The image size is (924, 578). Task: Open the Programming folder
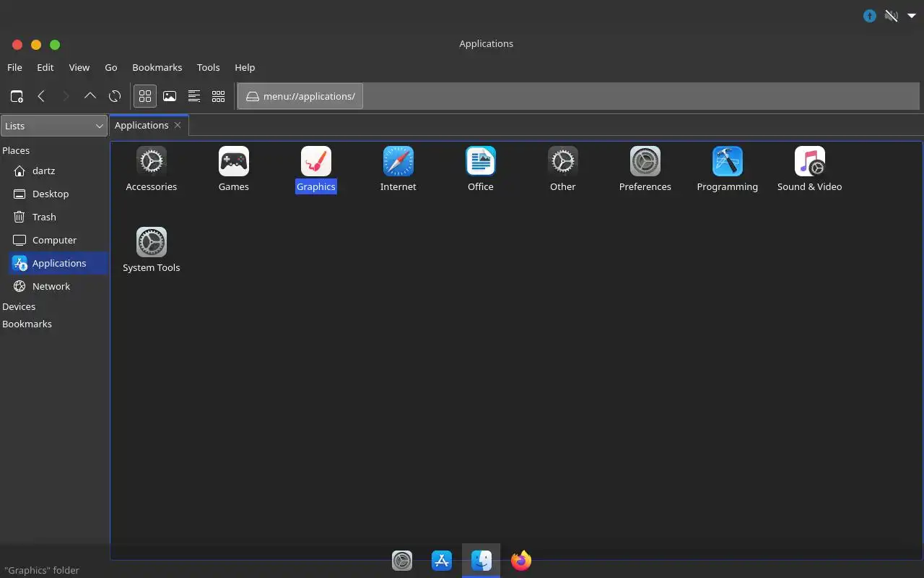[x=728, y=169]
